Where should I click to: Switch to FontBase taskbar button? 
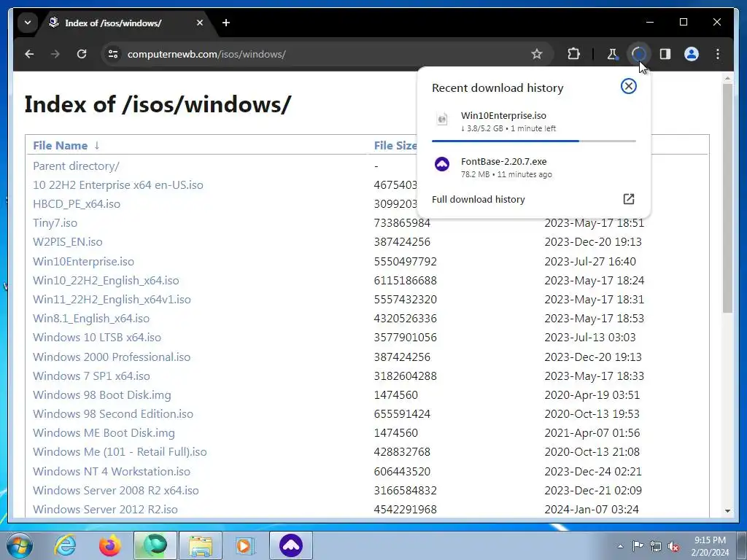(x=291, y=545)
